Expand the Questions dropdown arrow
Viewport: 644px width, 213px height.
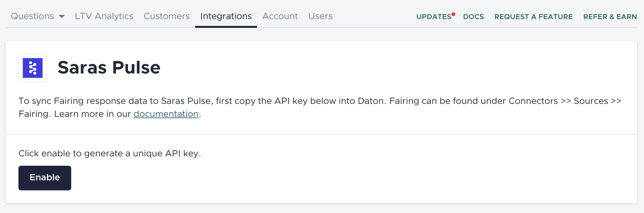click(x=62, y=17)
